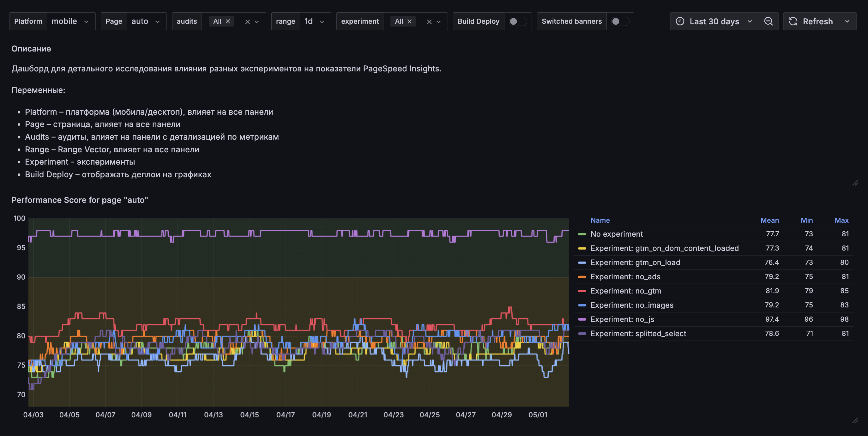Viewport: 868px width, 436px height.
Task: Click the zoom out time range icon
Action: point(768,21)
